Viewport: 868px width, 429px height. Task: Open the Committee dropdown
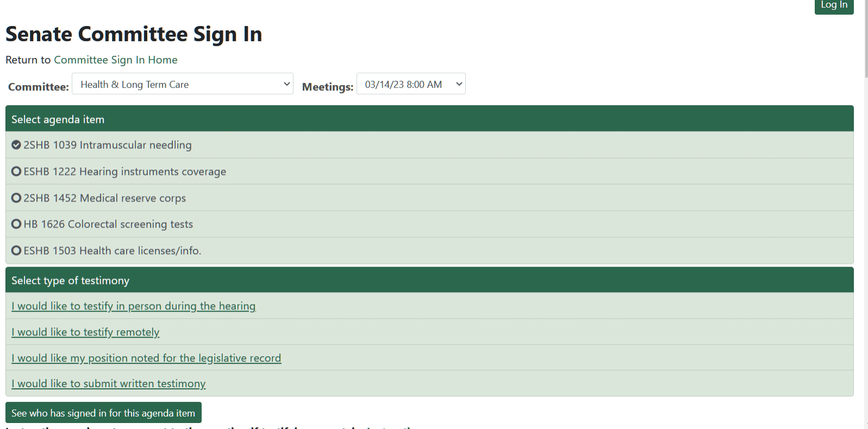[182, 84]
